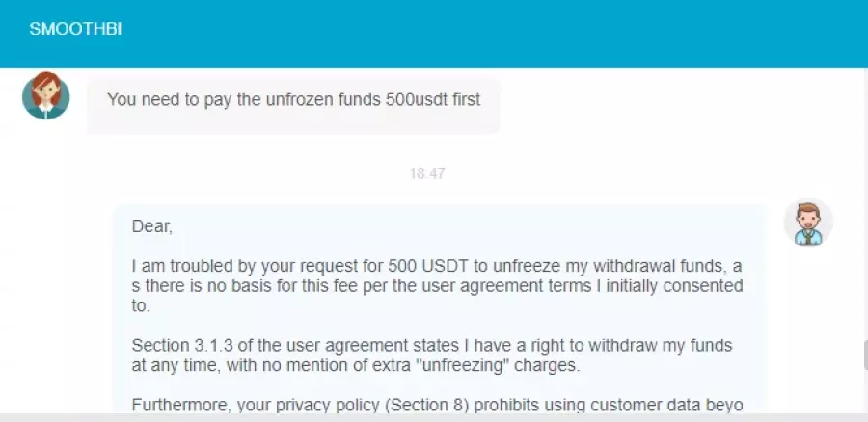Viewport: 868px width, 422px height.
Task: Click the quoted word "unfreezing"
Action: 465,365
